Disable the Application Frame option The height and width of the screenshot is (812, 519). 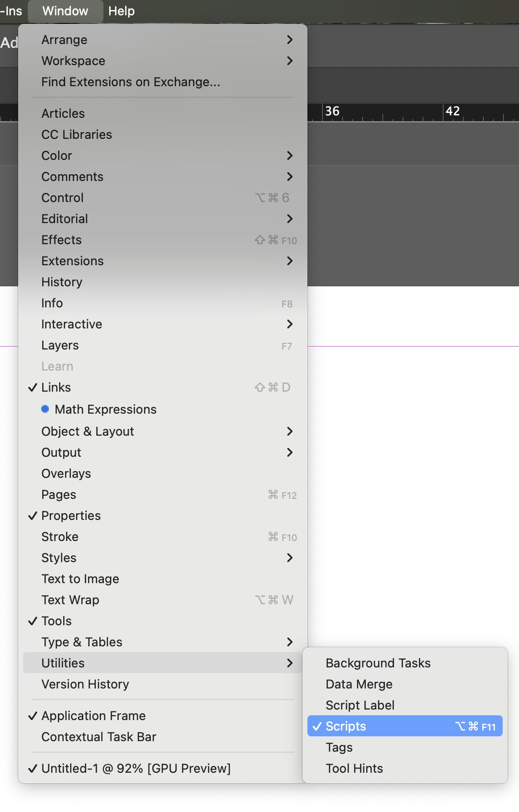[x=93, y=716]
